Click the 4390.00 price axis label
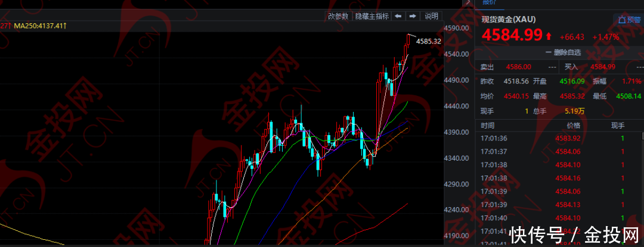Screen dimensions: 644x247 point(457,132)
